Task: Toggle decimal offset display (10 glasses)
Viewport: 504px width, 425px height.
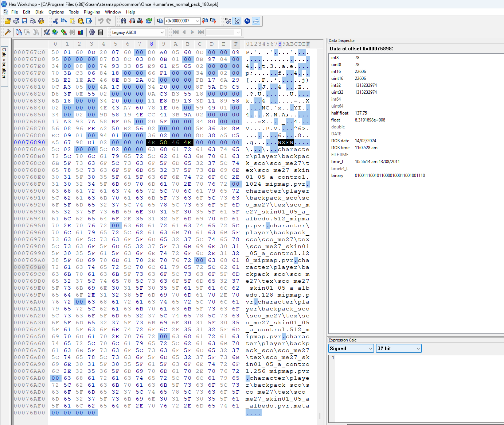Action: tap(228, 21)
